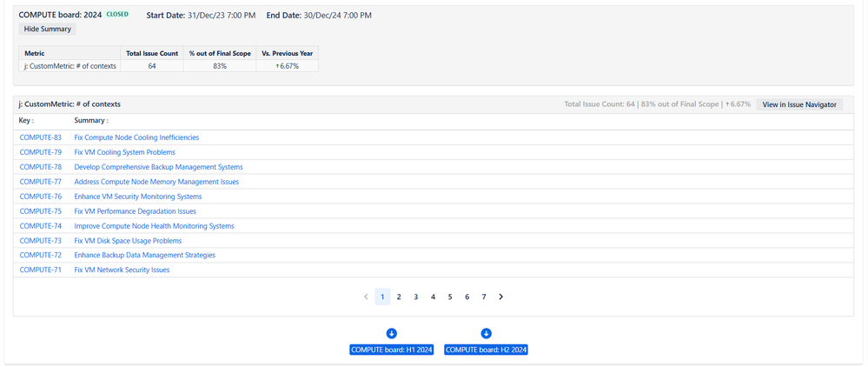The width and height of the screenshot is (868, 367).
Task: Open 'Enhance Backup Data Management Strategies' summary
Action: click(x=144, y=255)
